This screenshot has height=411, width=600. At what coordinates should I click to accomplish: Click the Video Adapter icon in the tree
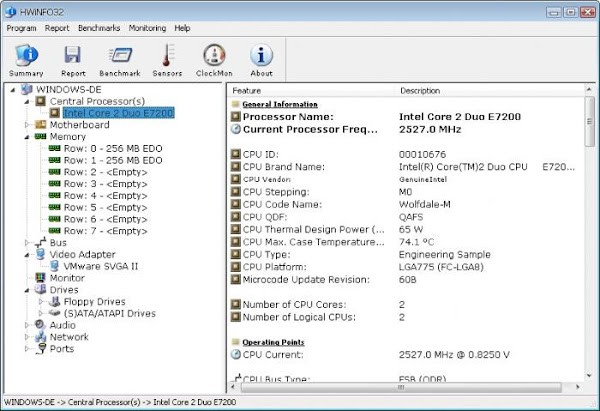point(40,254)
